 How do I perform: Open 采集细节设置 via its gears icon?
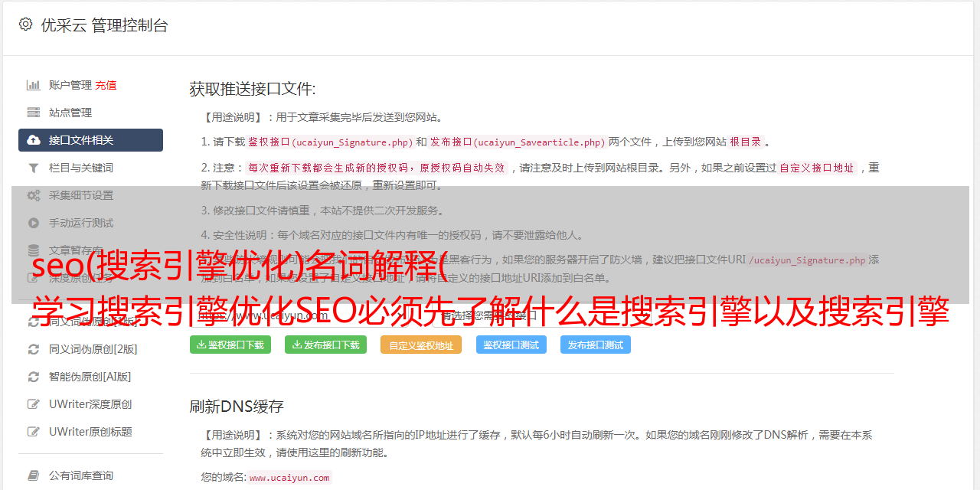coord(34,195)
